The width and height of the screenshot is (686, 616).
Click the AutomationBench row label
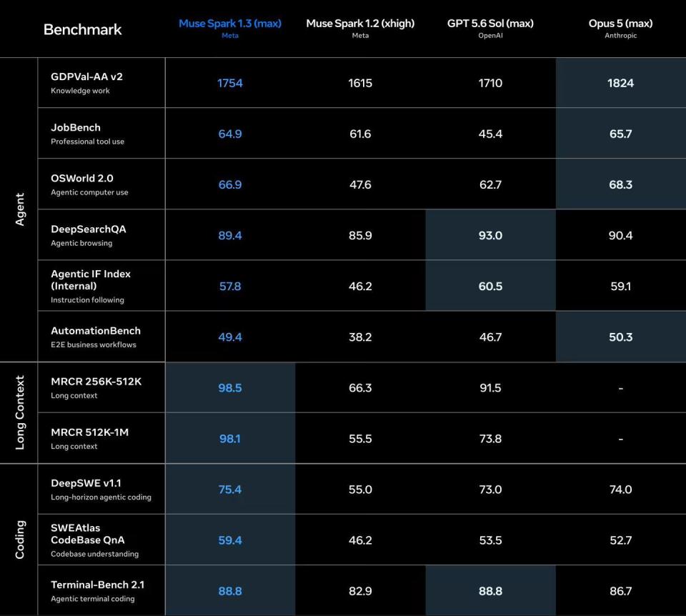[x=96, y=331]
